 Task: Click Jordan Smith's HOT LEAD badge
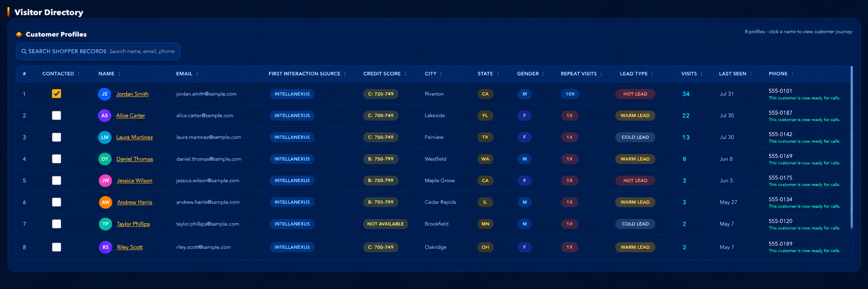(635, 94)
